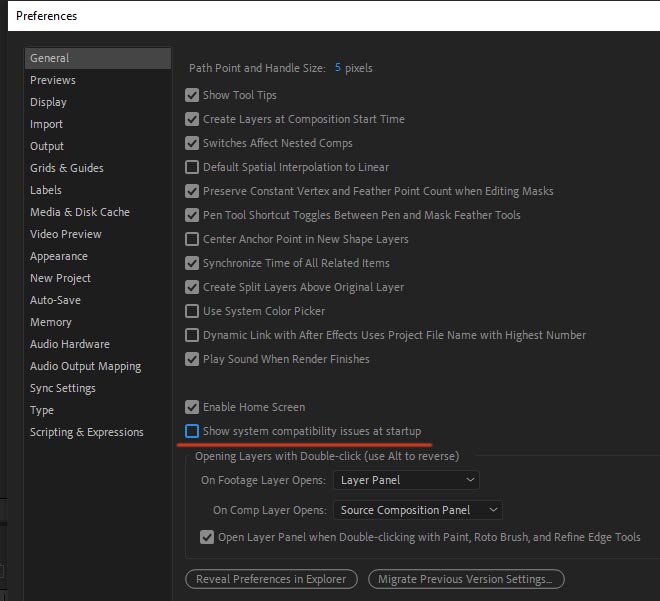The width and height of the screenshot is (660, 601).
Task: Select Audio Output Mapping in sidebar
Action: (x=86, y=366)
